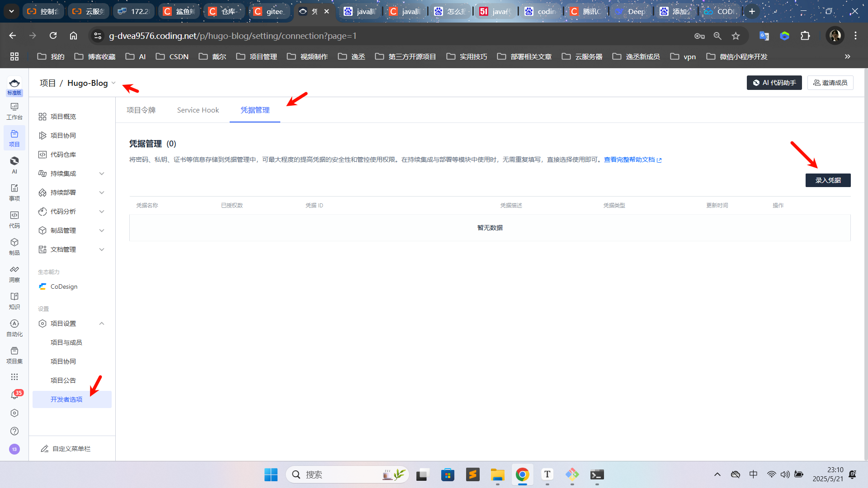Click the notification bell with 35 badge

coord(14,395)
